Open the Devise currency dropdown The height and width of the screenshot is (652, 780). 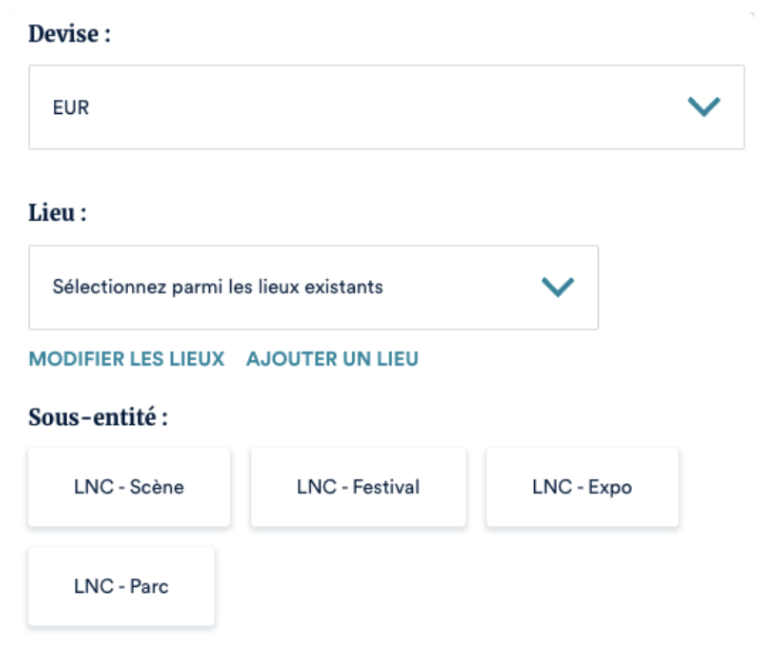click(386, 107)
